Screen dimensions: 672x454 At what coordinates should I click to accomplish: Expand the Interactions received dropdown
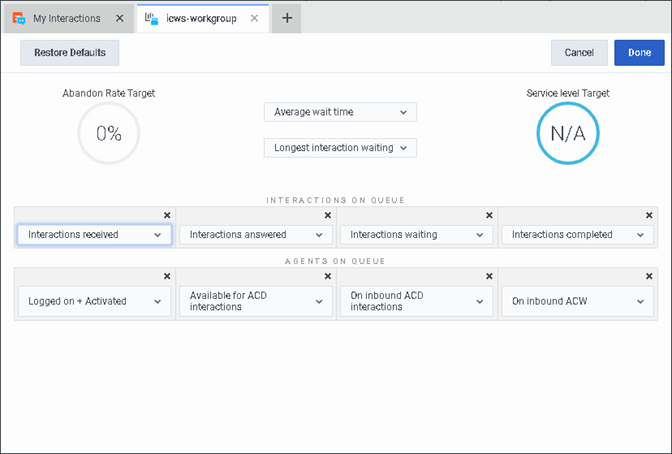(x=95, y=235)
